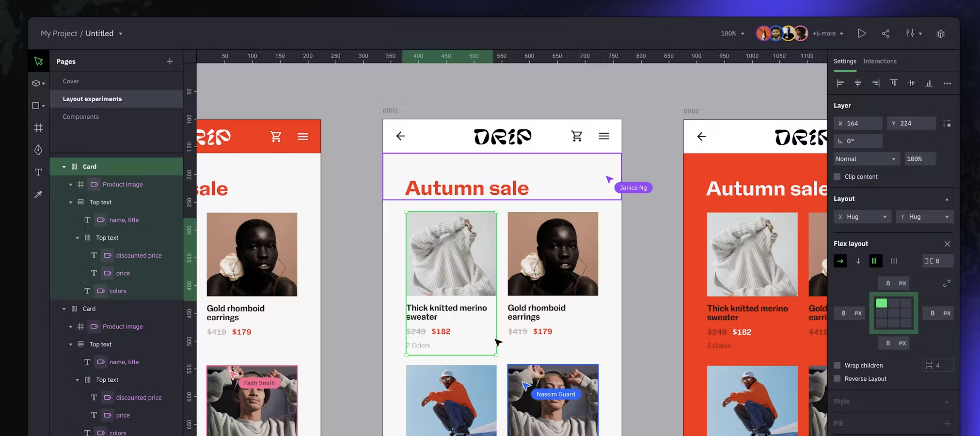The height and width of the screenshot is (436, 980).
Task: Open more alignment options ellipsis
Action: (x=947, y=83)
